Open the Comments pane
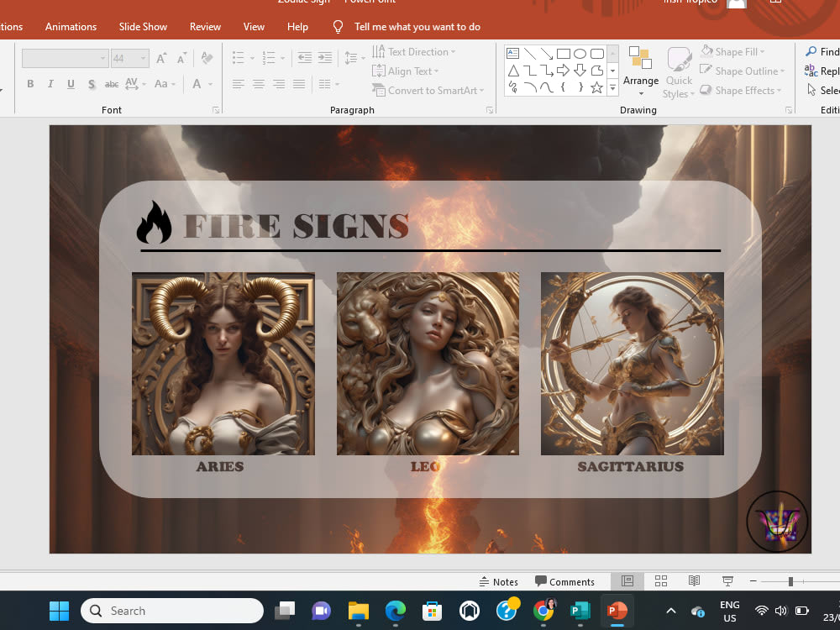 564,582
